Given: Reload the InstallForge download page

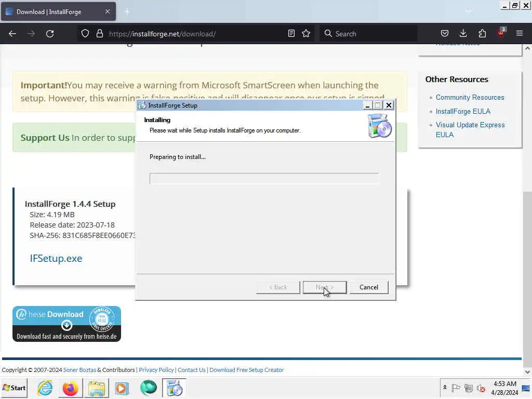Looking at the screenshot, I should coord(50,34).
